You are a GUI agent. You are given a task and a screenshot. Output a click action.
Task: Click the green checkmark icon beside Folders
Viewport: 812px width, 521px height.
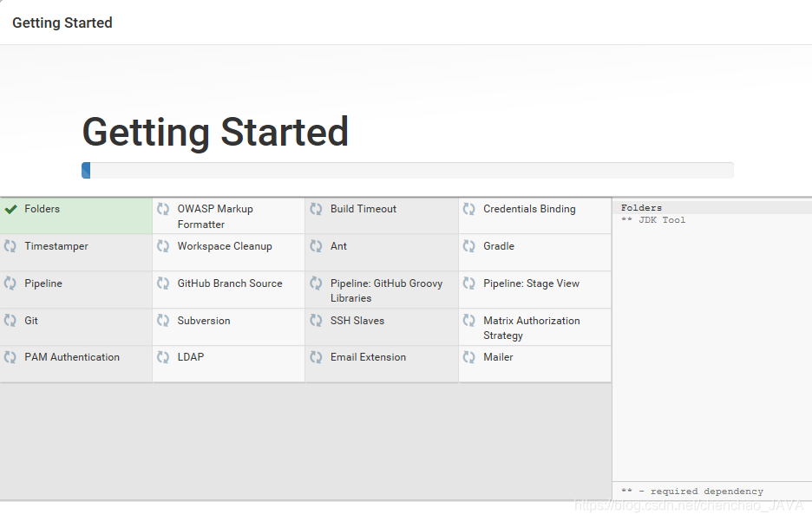pos(11,209)
